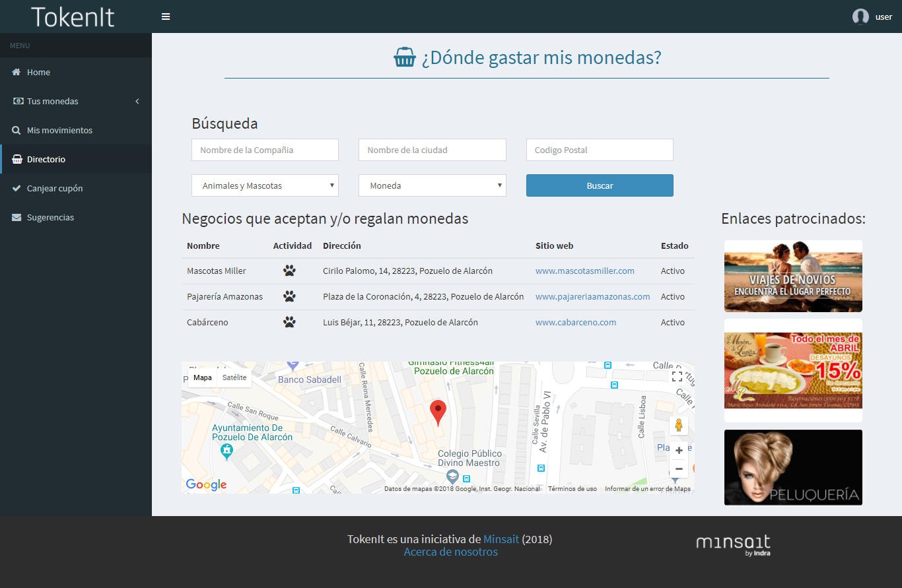
Task: Expand the Tus monedas submenu
Action: 76,101
